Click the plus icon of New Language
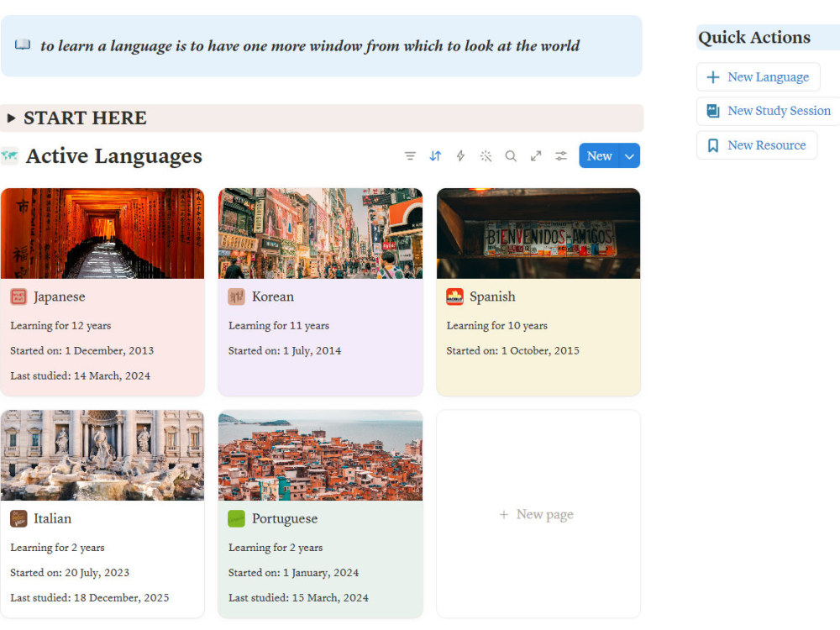Image resolution: width=840 pixels, height=630 pixels. click(x=713, y=77)
